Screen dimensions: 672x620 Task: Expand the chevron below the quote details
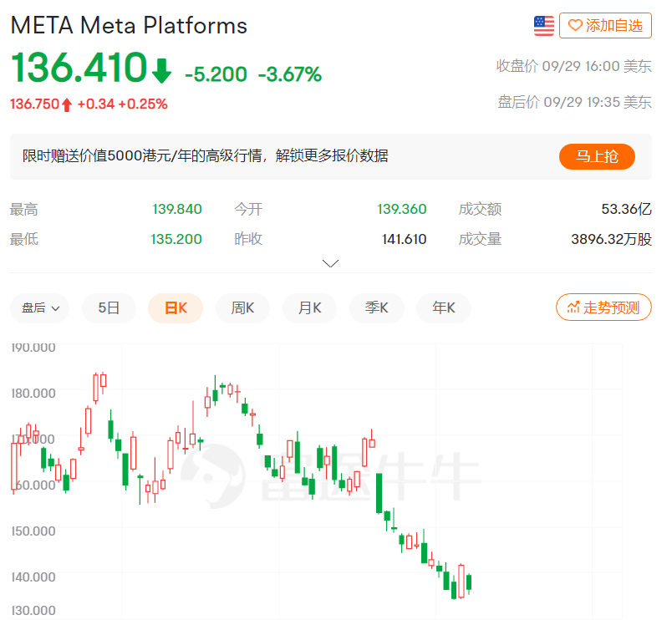click(330, 262)
